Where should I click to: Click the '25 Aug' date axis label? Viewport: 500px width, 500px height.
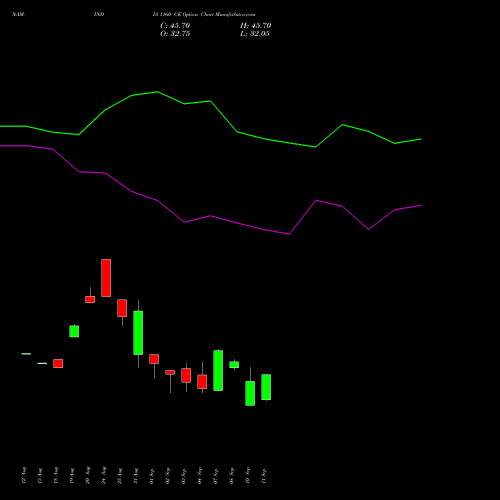click(120, 476)
